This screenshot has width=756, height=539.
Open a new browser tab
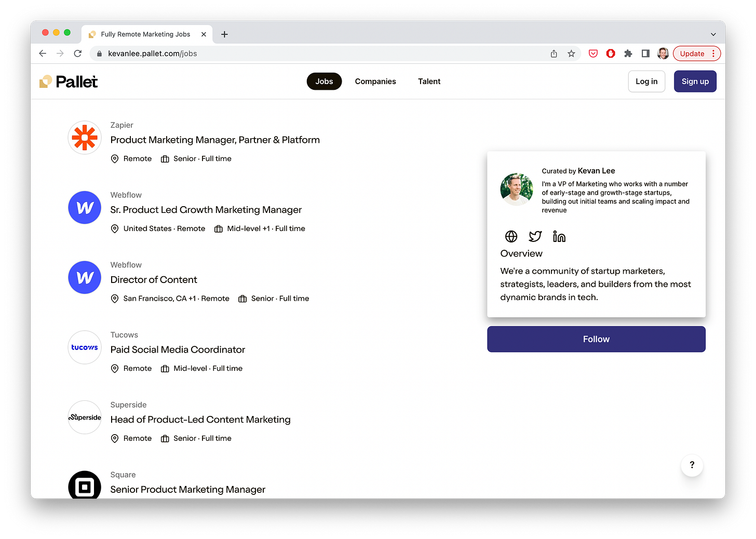224,34
